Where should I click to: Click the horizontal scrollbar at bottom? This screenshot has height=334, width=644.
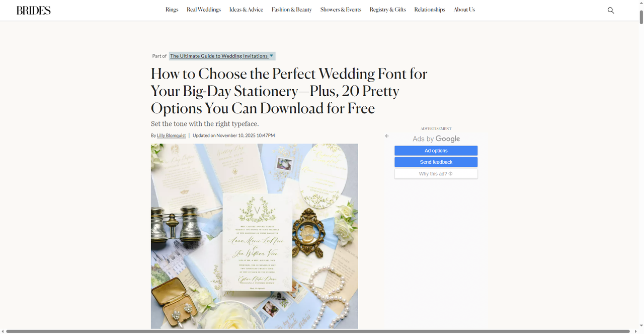coord(317,331)
